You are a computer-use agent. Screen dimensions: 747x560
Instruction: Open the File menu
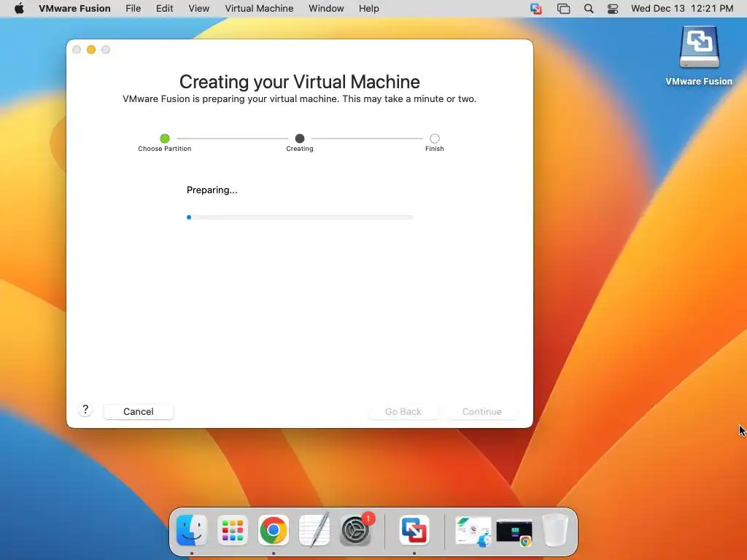click(133, 9)
